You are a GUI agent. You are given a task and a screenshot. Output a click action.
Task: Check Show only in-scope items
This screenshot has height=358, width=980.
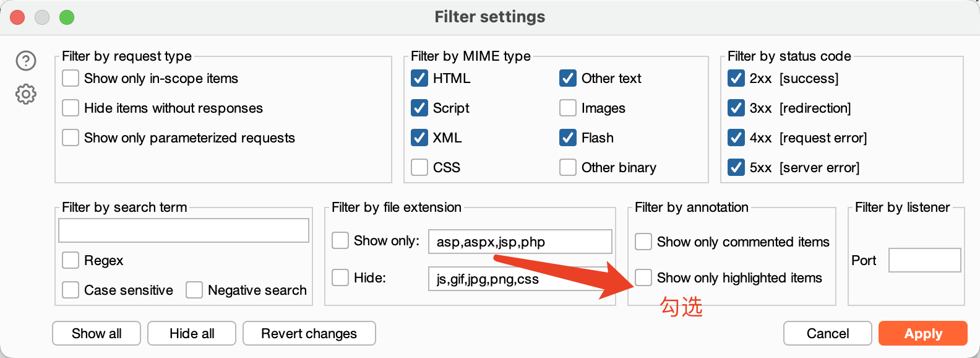point(71,78)
